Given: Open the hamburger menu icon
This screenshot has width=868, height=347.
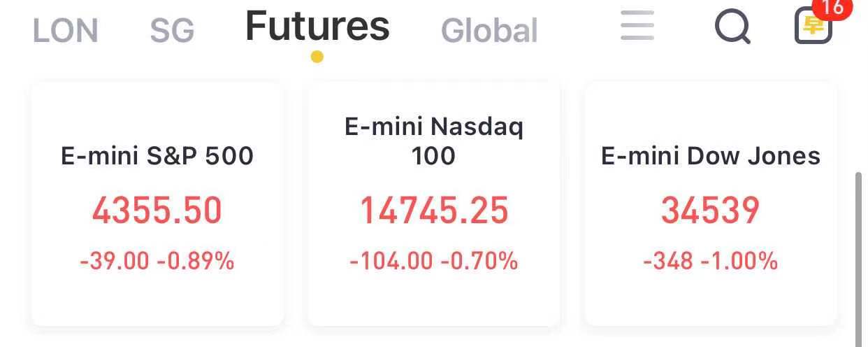Looking at the screenshot, I should tap(637, 25).
